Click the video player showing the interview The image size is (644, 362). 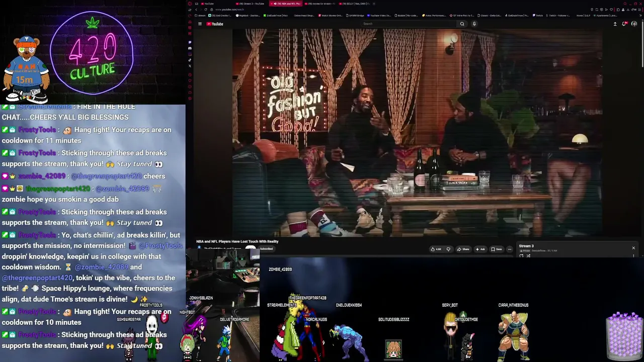(417, 133)
